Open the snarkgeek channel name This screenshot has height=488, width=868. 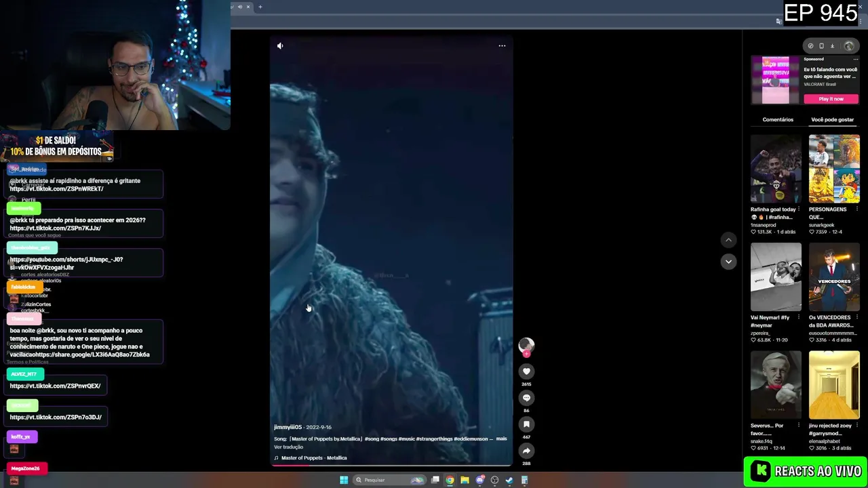pos(821,225)
